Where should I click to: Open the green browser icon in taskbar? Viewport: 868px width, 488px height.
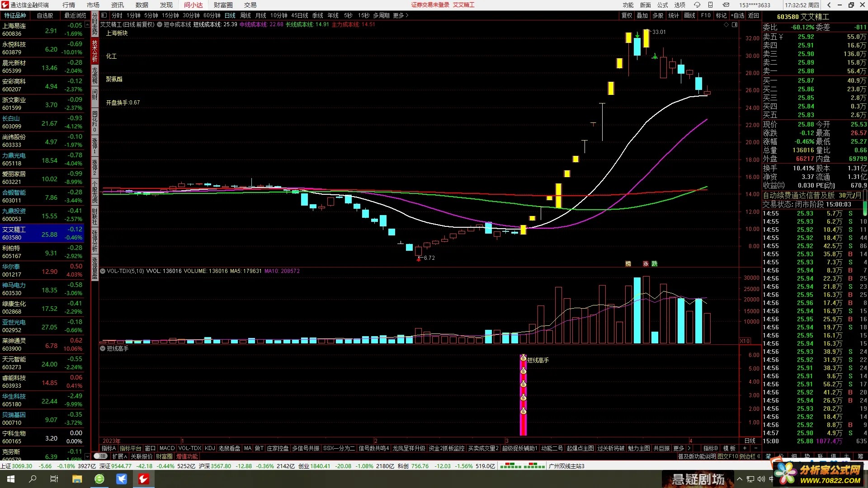click(99, 479)
